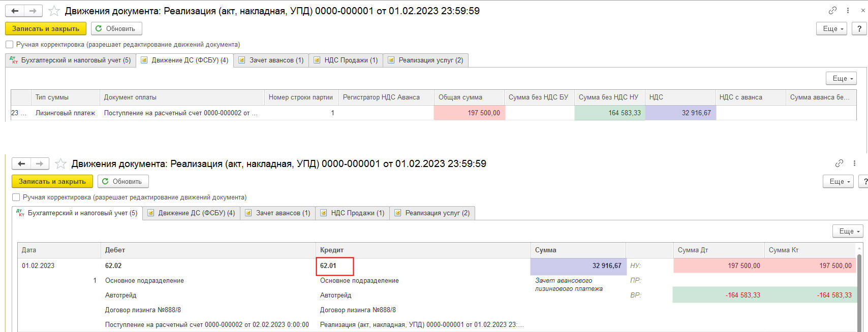Click the back arrow in the top window
Screen dimensions: 868x332
(15, 11)
